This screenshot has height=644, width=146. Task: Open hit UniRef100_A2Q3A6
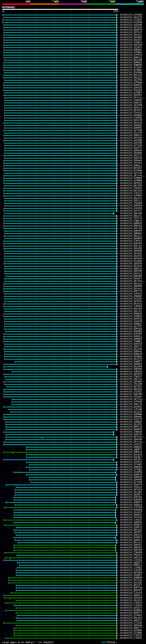click(x=131, y=25)
